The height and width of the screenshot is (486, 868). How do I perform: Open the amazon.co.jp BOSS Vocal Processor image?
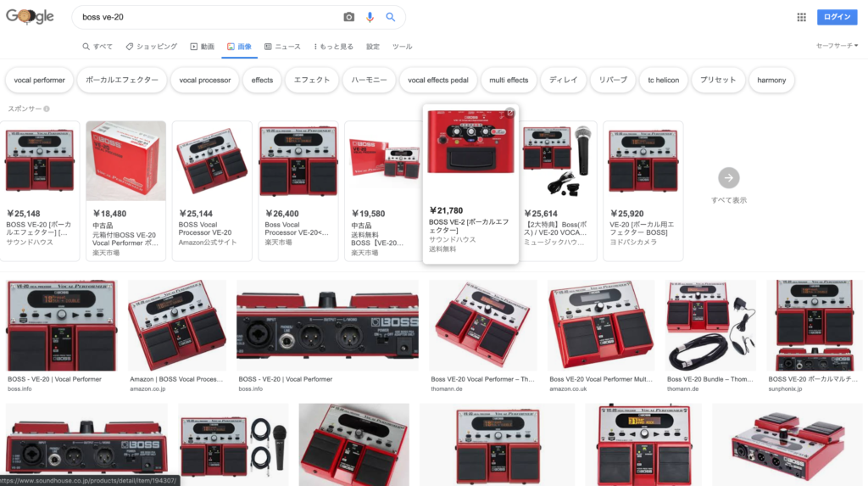coord(177,326)
